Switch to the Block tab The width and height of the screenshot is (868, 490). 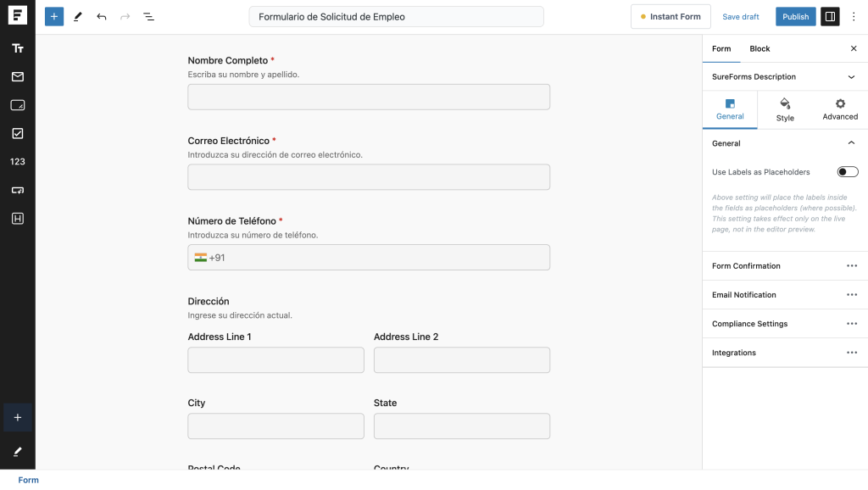click(x=759, y=48)
